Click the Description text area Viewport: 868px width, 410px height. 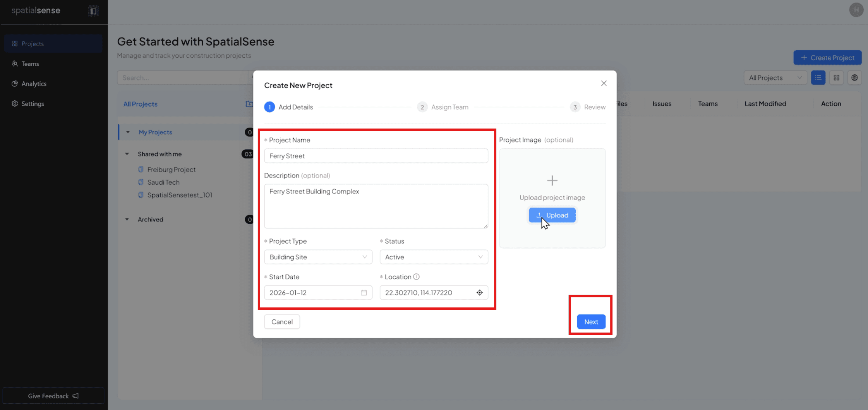point(376,206)
